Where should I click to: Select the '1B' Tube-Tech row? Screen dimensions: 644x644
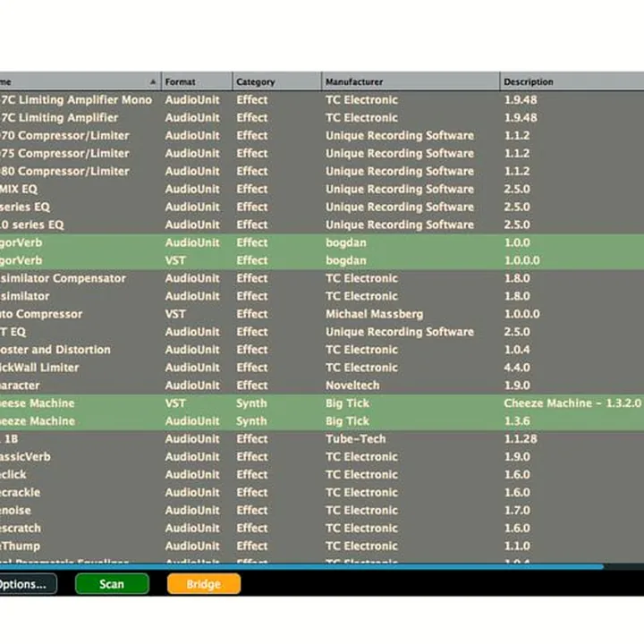pyautogui.click(x=322, y=439)
